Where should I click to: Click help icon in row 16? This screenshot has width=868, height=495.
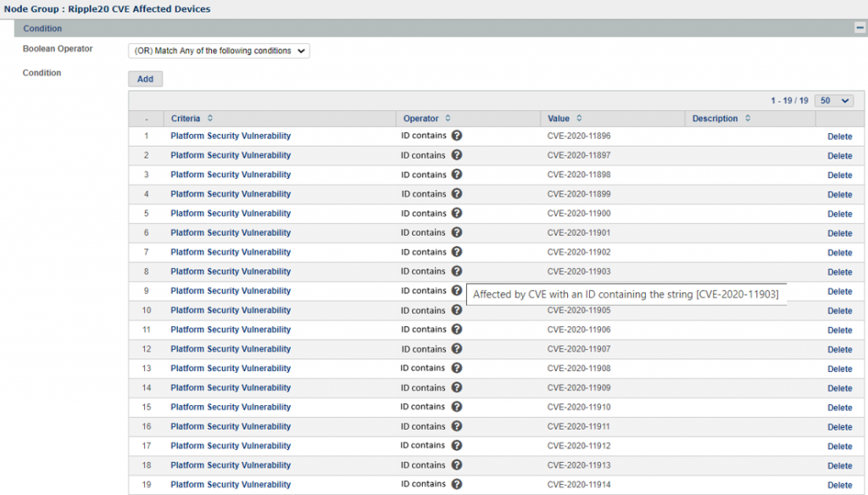click(457, 426)
